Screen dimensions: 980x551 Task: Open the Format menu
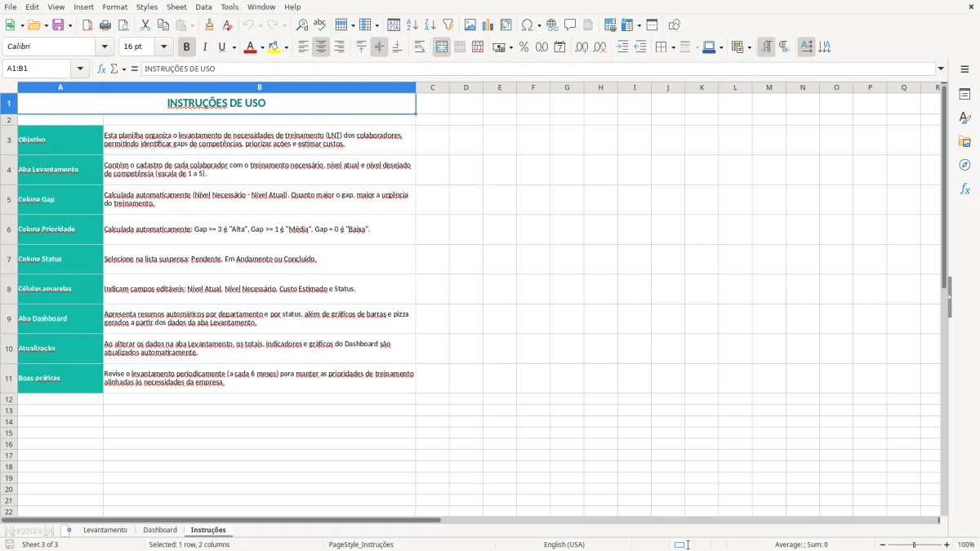[115, 7]
